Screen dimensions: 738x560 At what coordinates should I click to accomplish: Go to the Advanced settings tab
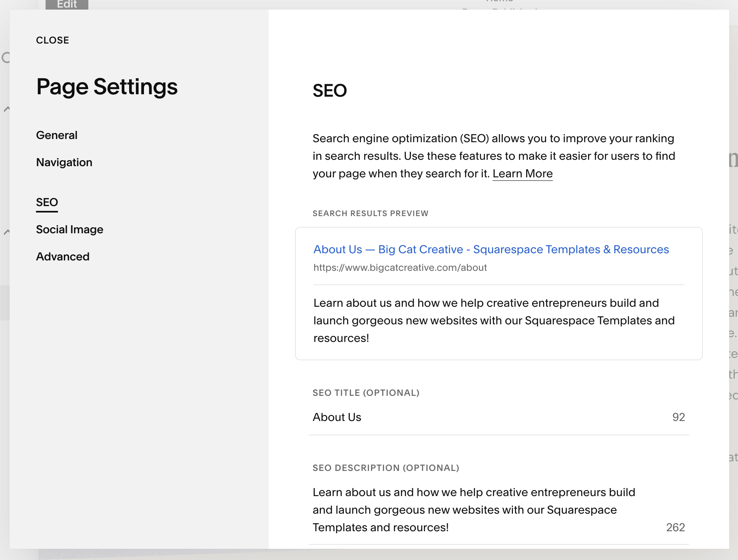pos(63,257)
